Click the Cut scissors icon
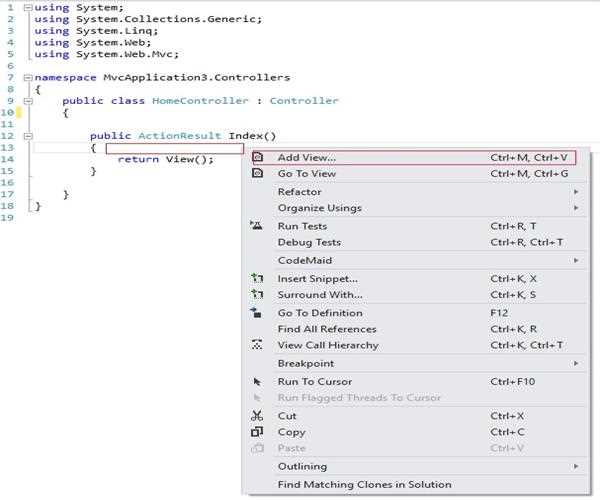This screenshot has height=500, width=600. (257, 416)
